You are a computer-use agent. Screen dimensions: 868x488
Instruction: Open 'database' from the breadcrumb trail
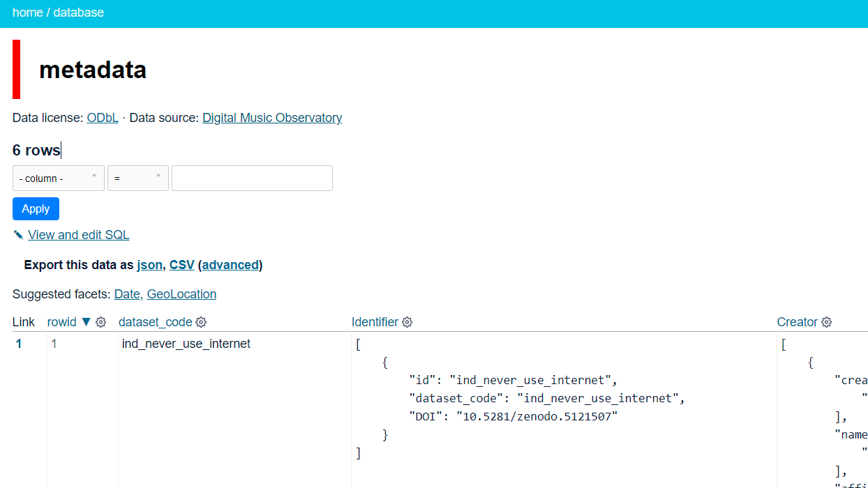(x=78, y=12)
